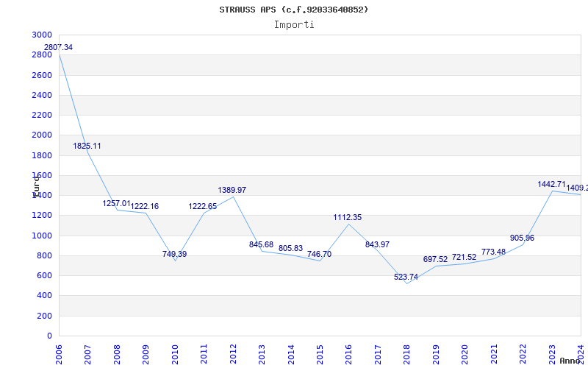Click the data label 746.70

[x=319, y=254]
